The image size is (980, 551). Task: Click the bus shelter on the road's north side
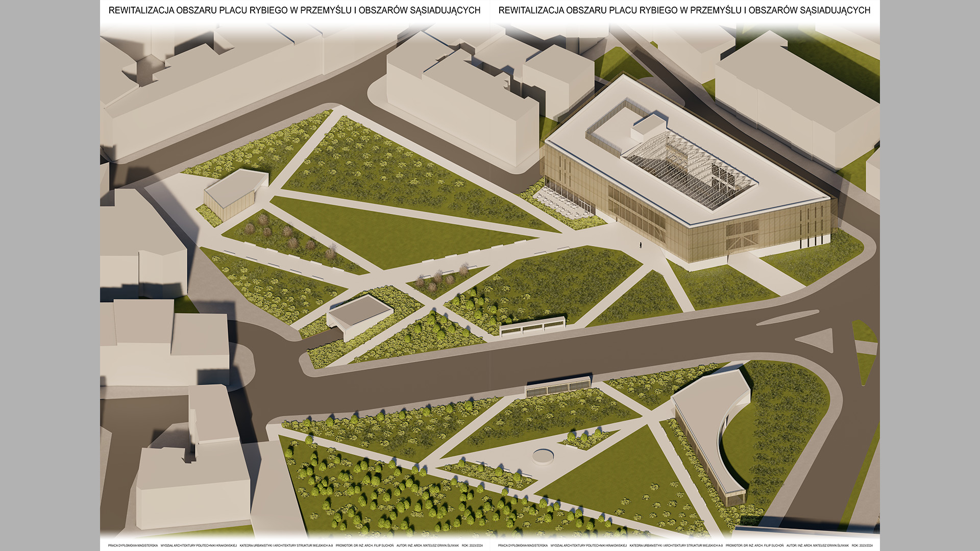532,325
